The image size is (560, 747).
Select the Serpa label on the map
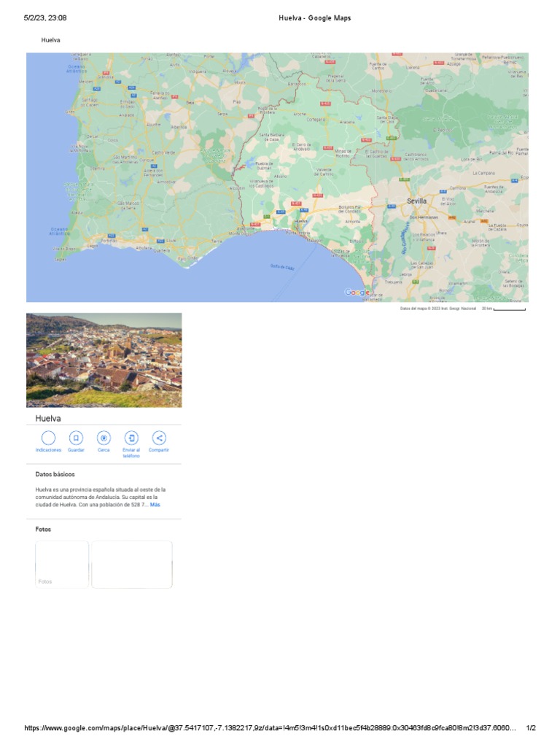point(222,114)
